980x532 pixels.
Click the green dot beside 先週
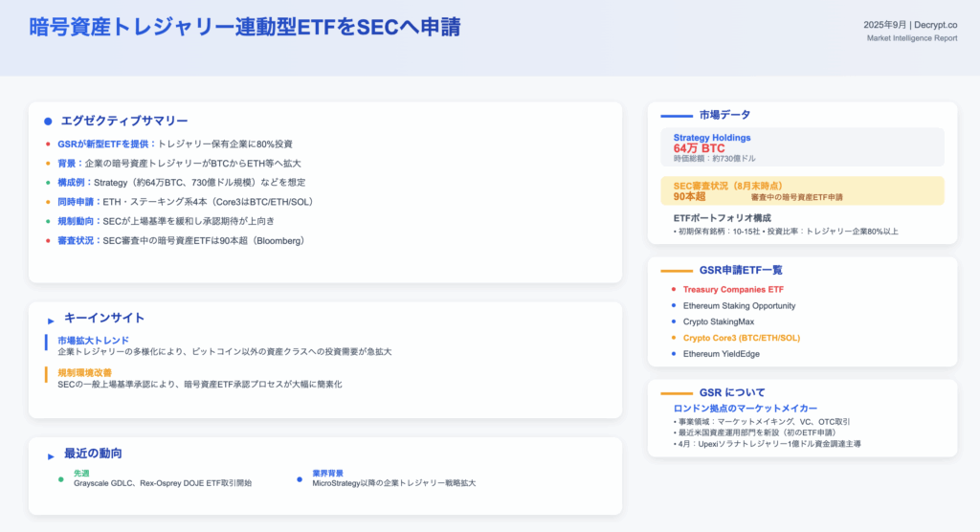click(60, 479)
